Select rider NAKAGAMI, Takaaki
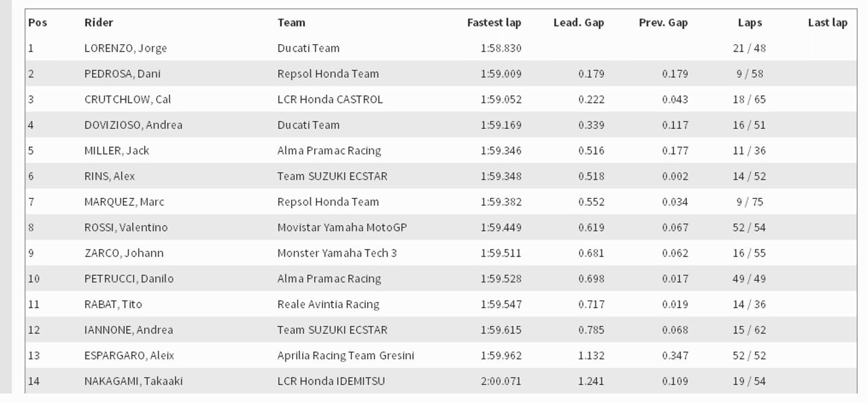Screen dimensions: 868x403 [x=134, y=381]
